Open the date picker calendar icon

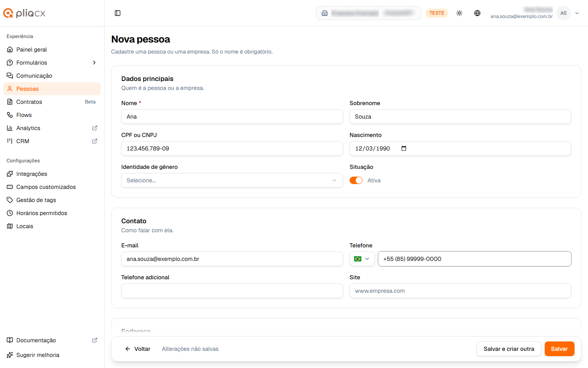pyautogui.click(x=404, y=148)
